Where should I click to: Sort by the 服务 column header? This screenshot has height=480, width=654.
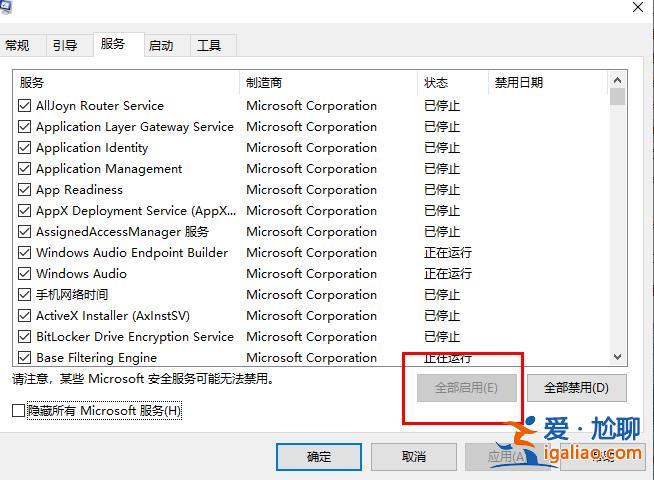pyautogui.click(x=126, y=83)
